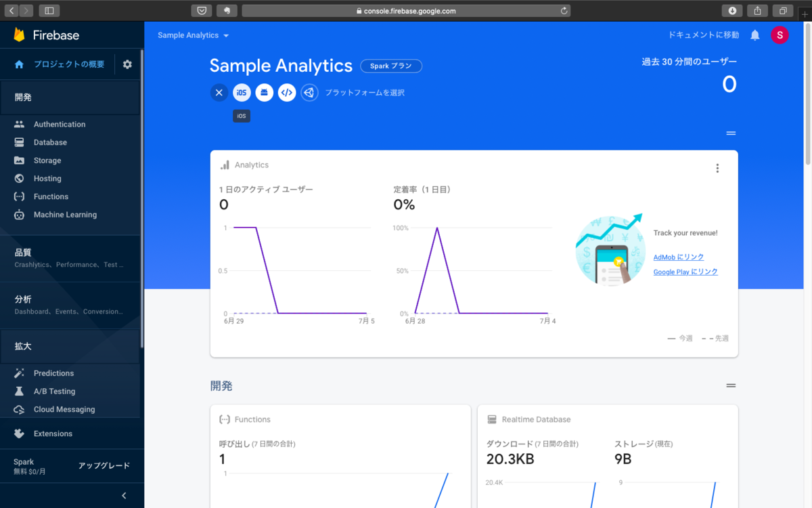Click ドキュメントに移動 link
Viewport: 812px width, 508px height.
pos(704,35)
